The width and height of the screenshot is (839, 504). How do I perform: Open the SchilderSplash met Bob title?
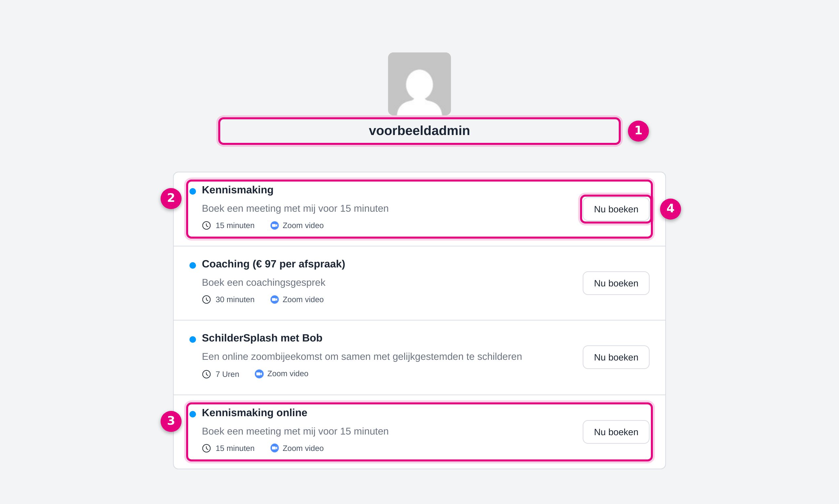pos(262,338)
